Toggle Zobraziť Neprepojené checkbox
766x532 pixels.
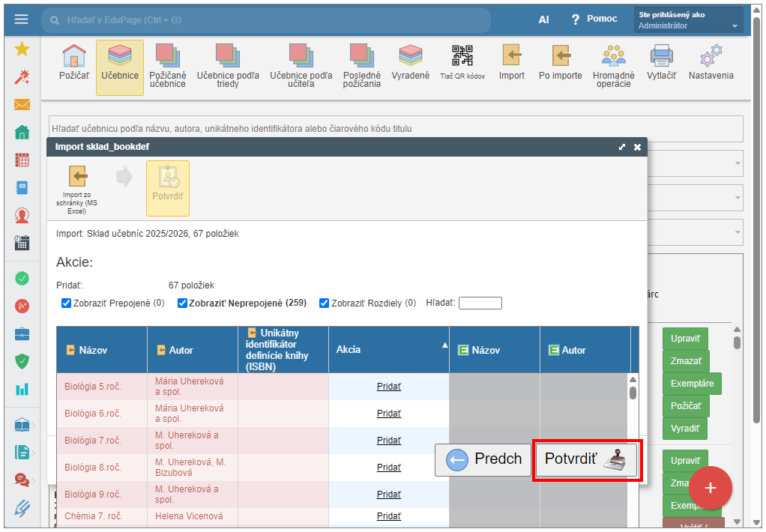coord(182,303)
